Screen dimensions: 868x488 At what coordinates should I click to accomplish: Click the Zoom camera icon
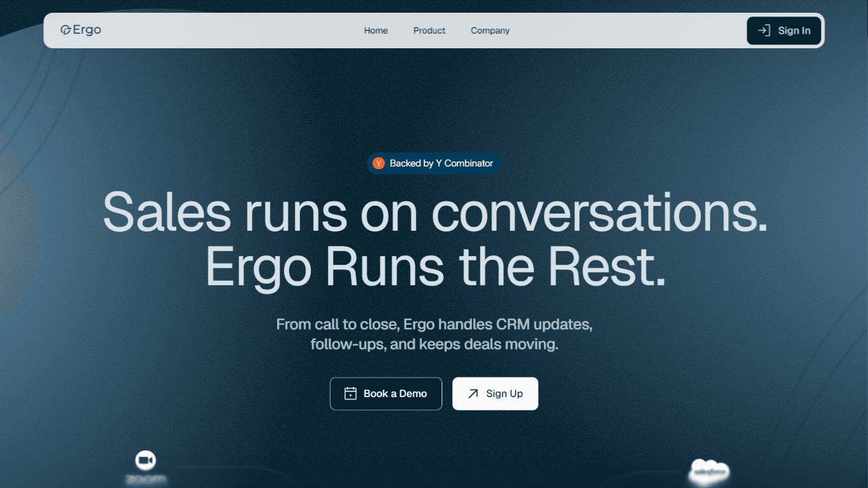(x=146, y=460)
